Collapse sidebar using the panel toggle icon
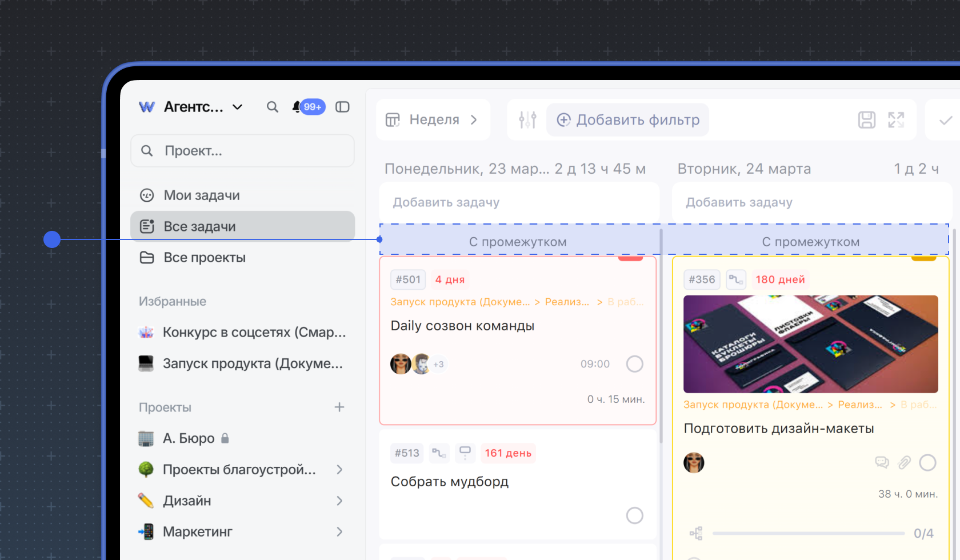The height and width of the screenshot is (560, 960). click(342, 107)
